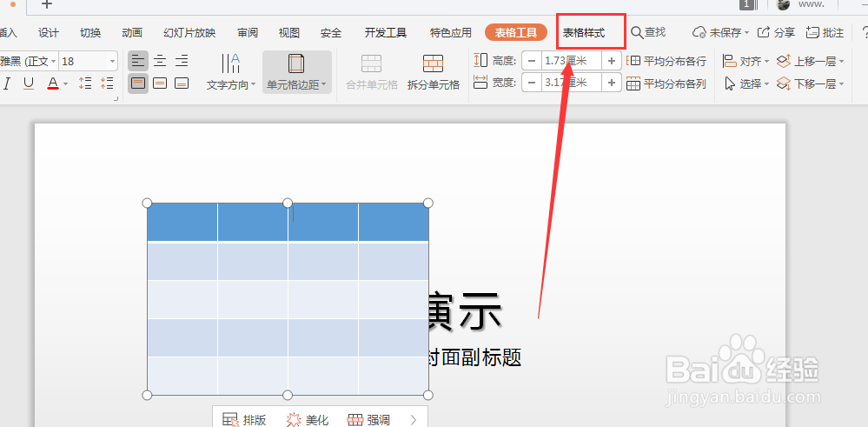
Task: Expand 下移一层 dropdown arrow
Action: click(x=841, y=84)
